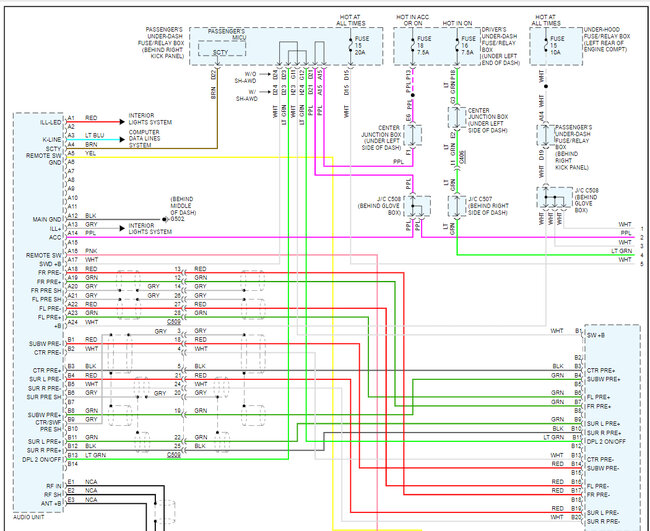This screenshot has height=531, width=650.
Task: Click the HOT IN ON heading
Action: point(457,23)
